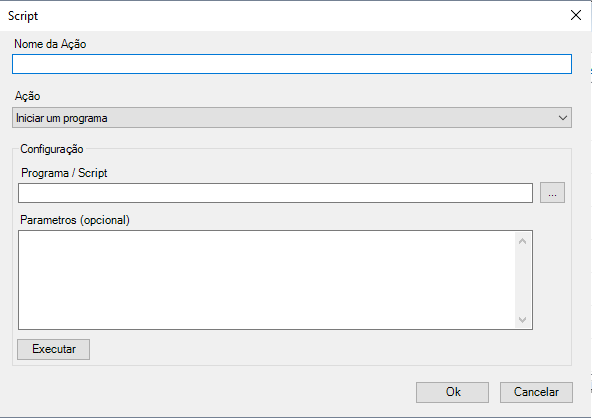Run the script with the Executar button
The height and width of the screenshot is (418, 592).
[54, 349]
